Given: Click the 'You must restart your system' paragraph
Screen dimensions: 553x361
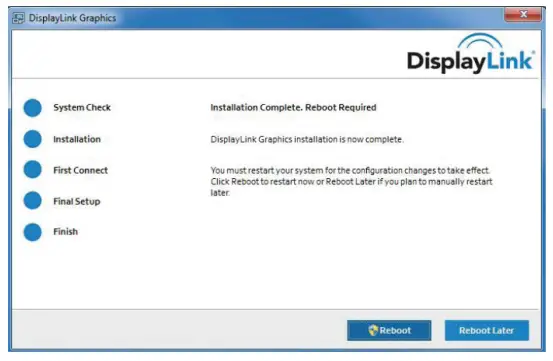Looking at the screenshot, I should (x=351, y=182).
